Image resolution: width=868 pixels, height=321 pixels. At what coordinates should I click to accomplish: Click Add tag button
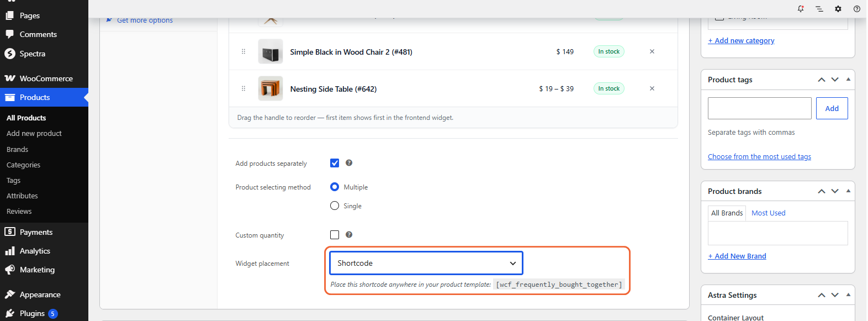tap(832, 108)
